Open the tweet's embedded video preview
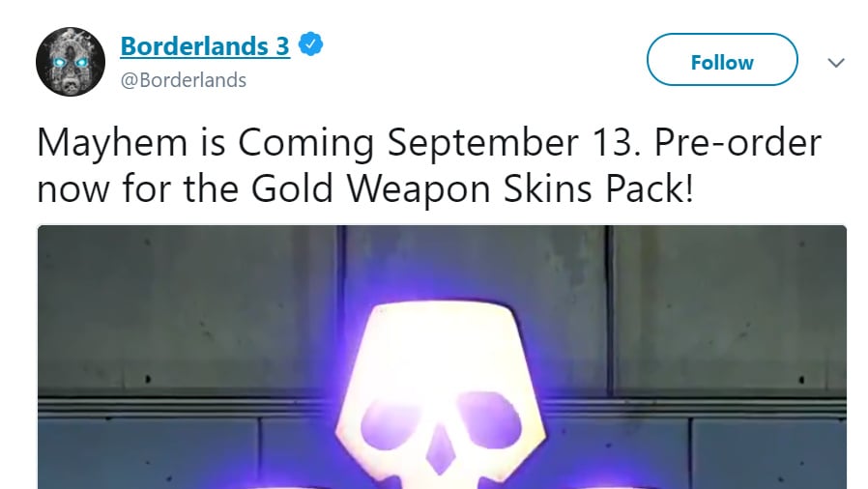Screen dimensions: 868x489 pyautogui.click(x=442, y=357)
